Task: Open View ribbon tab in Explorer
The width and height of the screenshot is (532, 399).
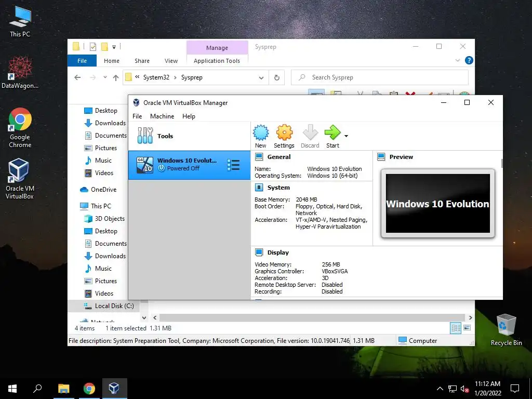Action: pos(171,61)
